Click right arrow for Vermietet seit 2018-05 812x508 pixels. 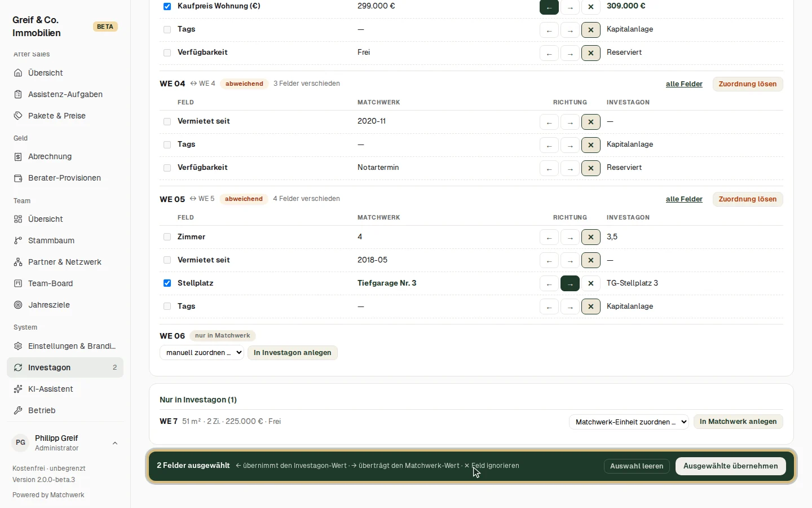point(570,260)
